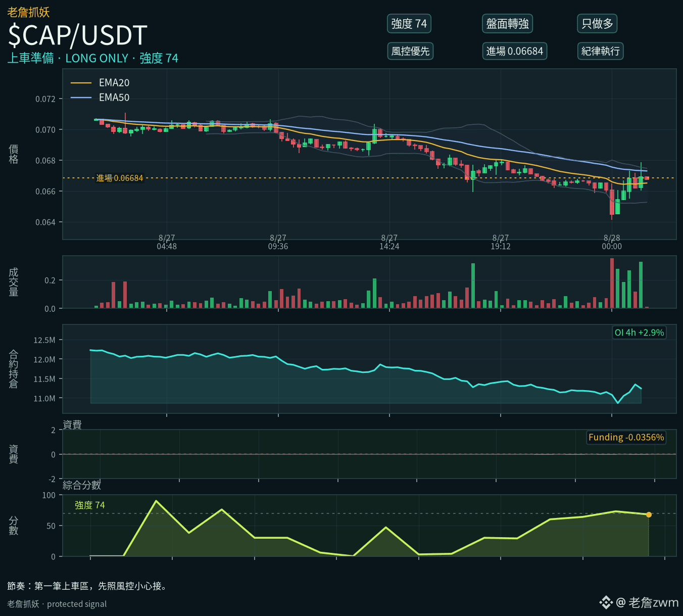Click the 合約持倉 vertical axis title
683x616 pixels.
(14, 369)
